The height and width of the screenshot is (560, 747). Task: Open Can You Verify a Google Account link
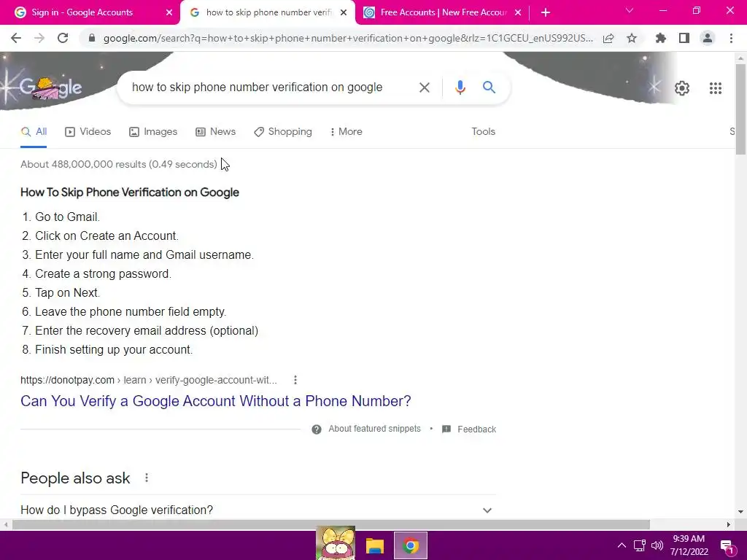215,402
